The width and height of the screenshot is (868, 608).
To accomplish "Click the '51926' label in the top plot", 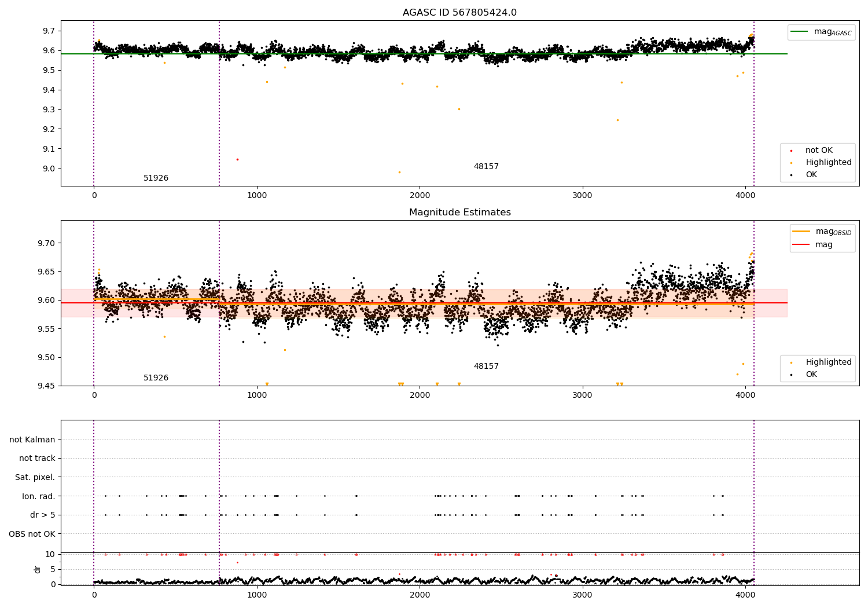I will [156, 178].
